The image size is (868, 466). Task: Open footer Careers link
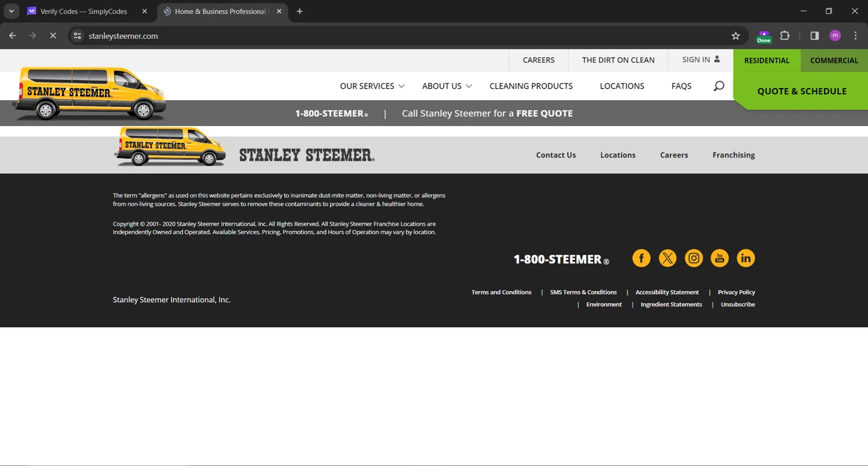tap(674, 155)
